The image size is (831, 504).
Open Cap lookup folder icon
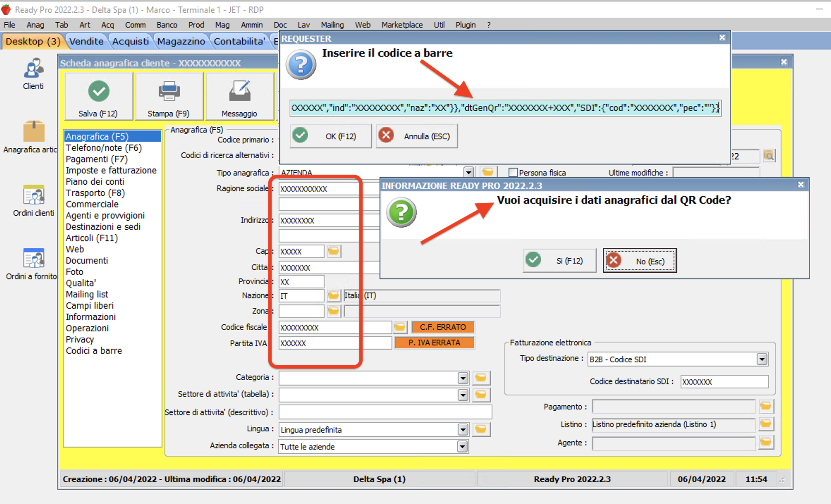pos(333,251)
